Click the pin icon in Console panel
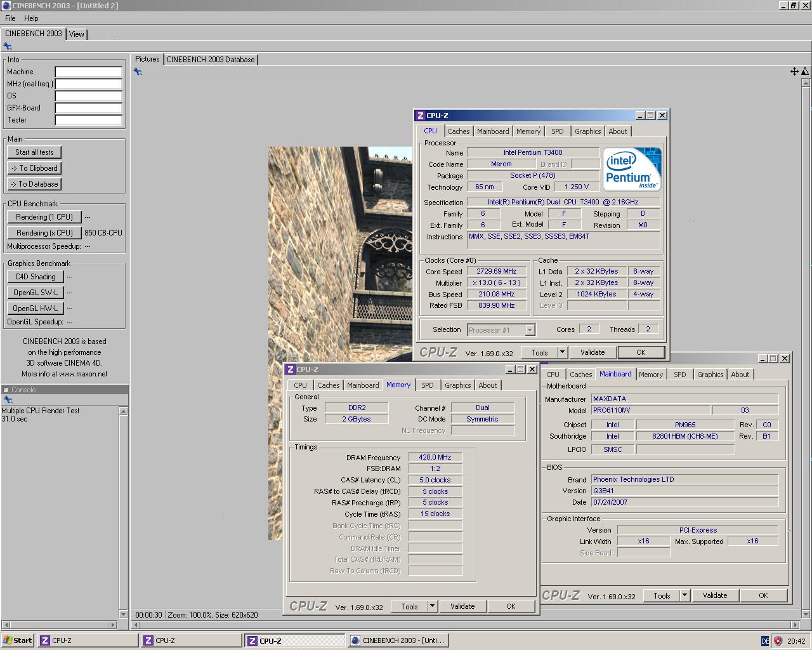The image size is (812, 650). click(8, 400)
